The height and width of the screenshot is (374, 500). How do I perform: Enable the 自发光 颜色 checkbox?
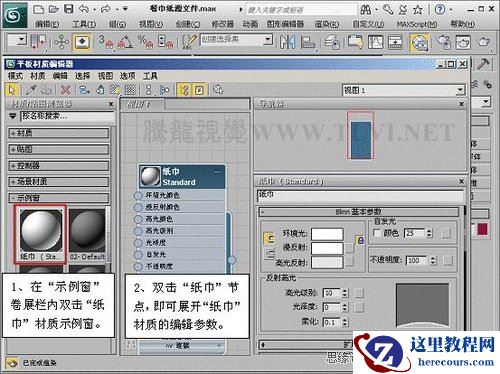[x=377, y=233]
